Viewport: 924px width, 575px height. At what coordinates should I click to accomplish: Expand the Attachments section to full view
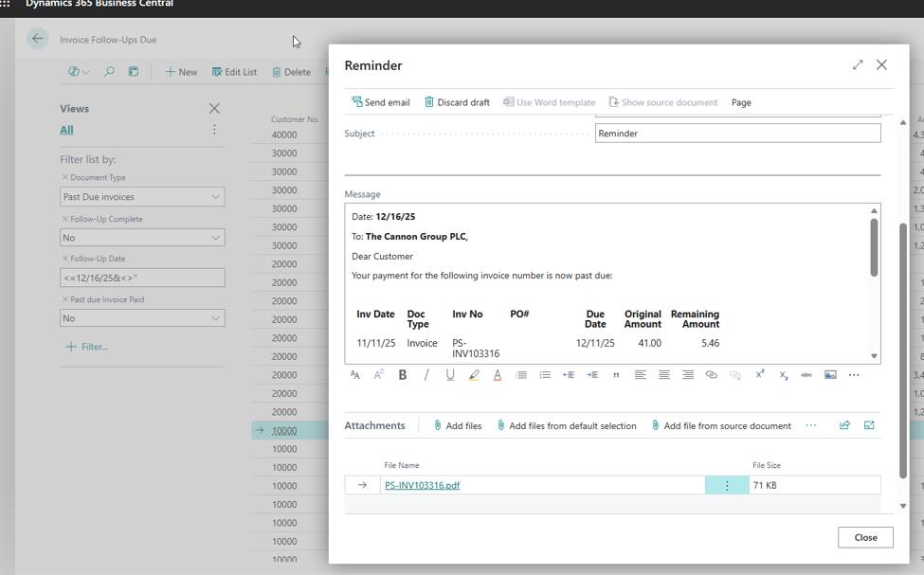click(x=869, y=425)
